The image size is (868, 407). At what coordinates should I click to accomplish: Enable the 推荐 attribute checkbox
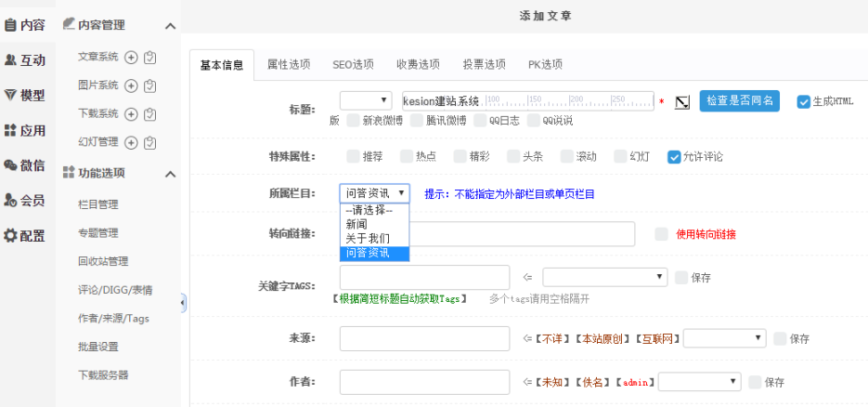point(353,156)
